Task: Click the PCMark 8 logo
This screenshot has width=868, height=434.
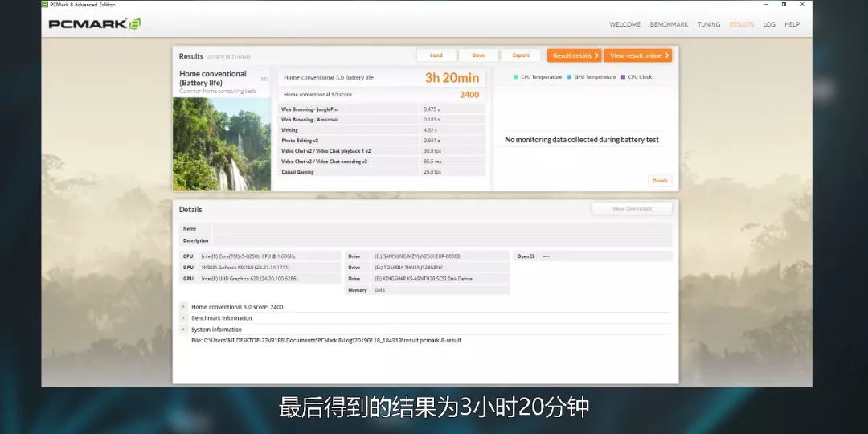Action: pos(95,24)
